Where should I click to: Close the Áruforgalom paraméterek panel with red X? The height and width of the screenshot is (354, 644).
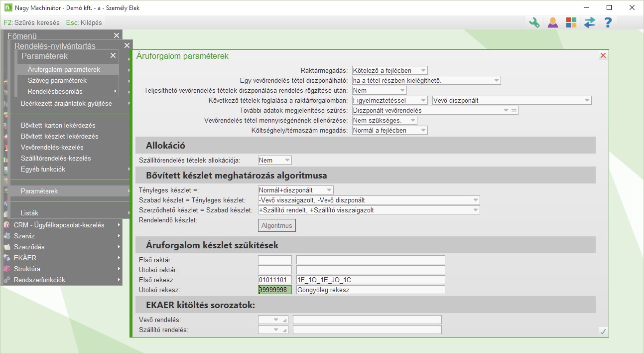tap(603, 56)
